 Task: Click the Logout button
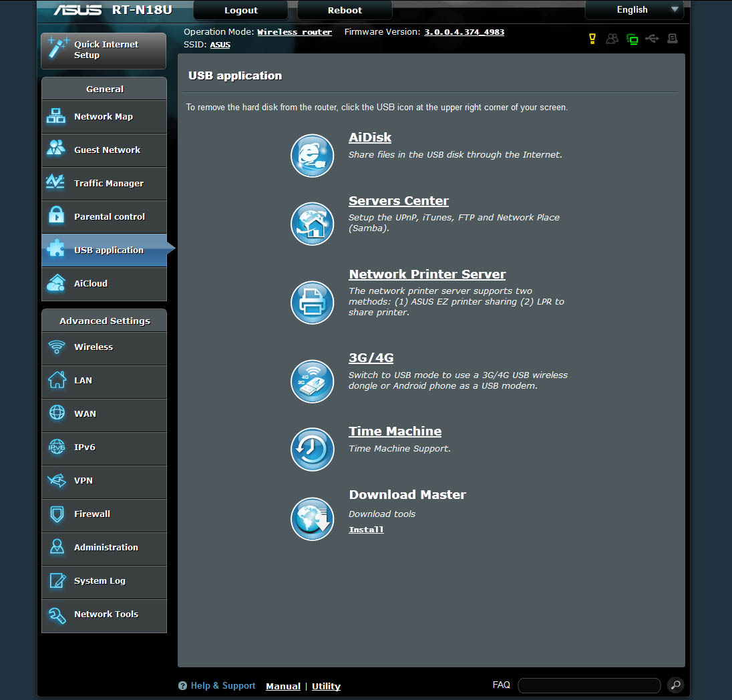pyautogui.click(x=241, y=10)
